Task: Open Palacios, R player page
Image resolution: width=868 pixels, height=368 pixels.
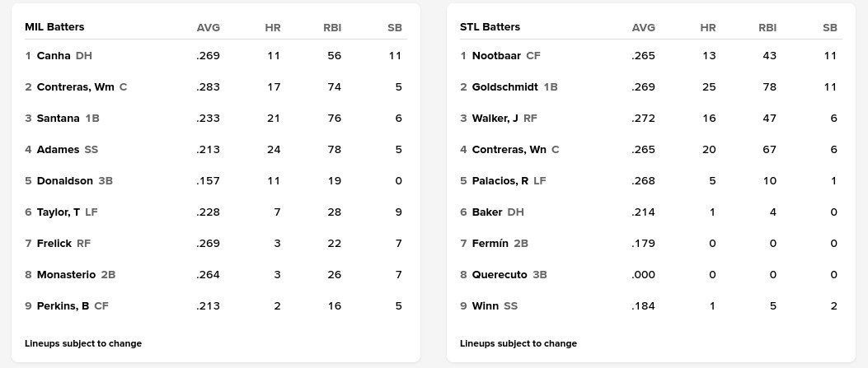Action: (x=500, y=181)
